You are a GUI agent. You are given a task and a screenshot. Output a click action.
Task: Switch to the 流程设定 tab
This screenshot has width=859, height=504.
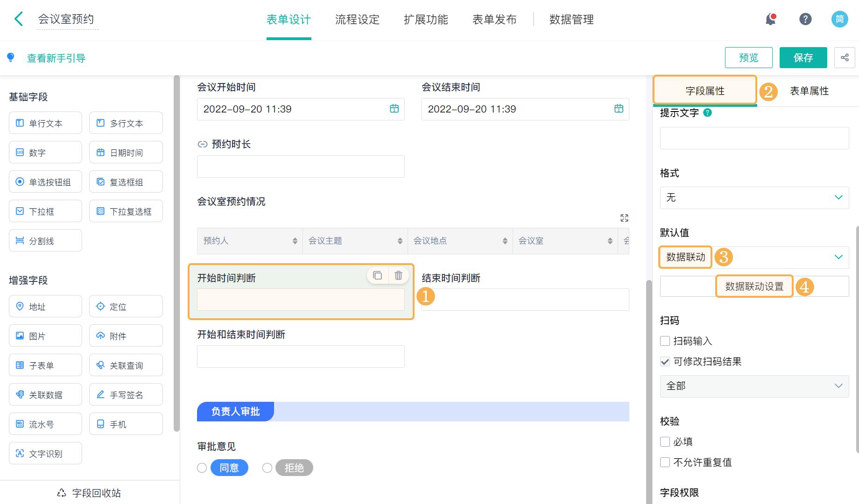point(357,19)
